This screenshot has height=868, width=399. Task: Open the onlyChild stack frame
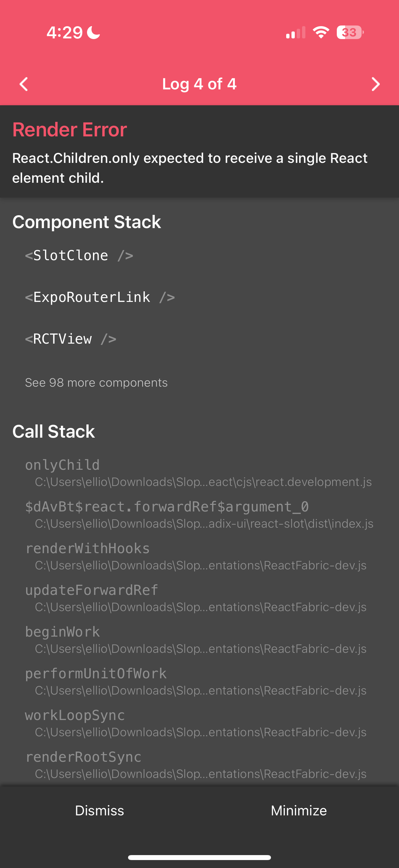pyautogui.click(x=63, y=465)
